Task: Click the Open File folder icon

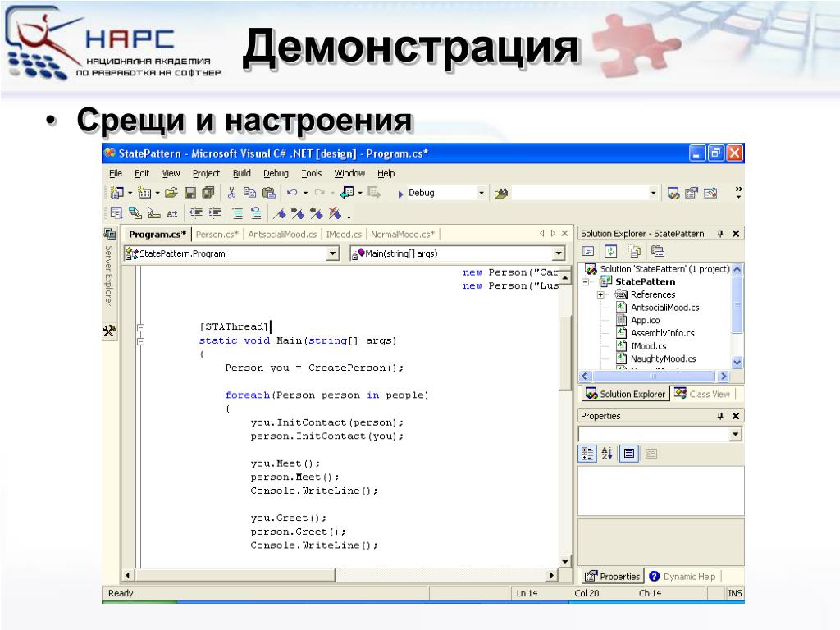Action: tap(171, 192)
